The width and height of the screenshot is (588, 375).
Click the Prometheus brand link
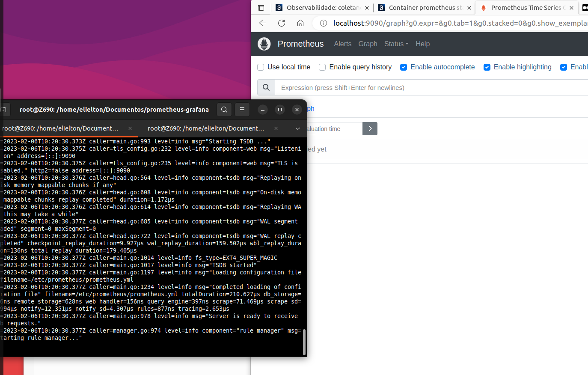click(301, 44)
